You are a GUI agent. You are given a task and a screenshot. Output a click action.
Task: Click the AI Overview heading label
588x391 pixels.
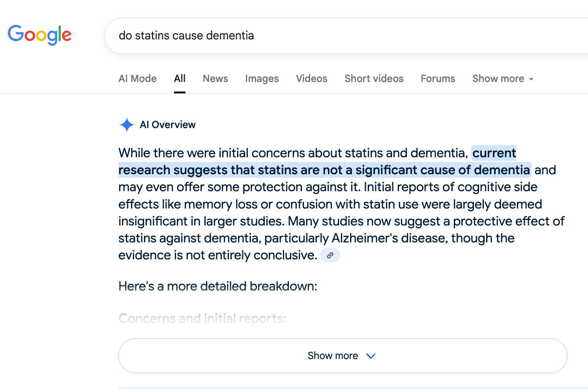tap(168, 125)
